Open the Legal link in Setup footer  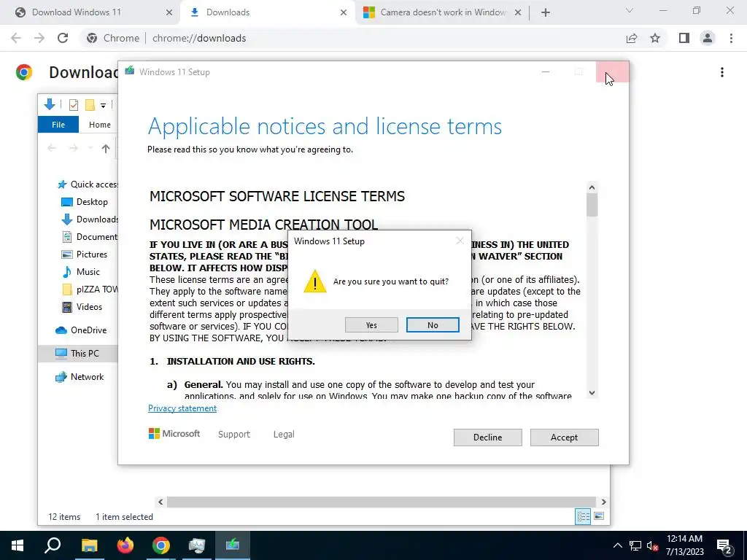pos(284,434)
